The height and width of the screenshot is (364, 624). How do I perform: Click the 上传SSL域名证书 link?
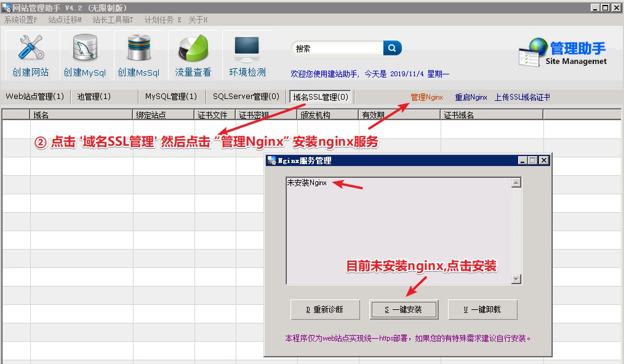tap(522, 97)
